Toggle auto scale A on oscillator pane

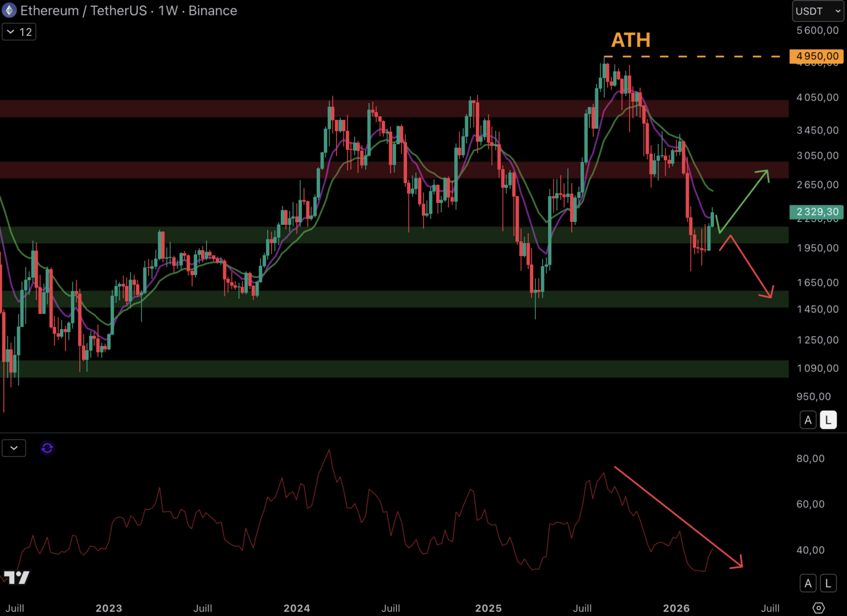click(808, 583)
